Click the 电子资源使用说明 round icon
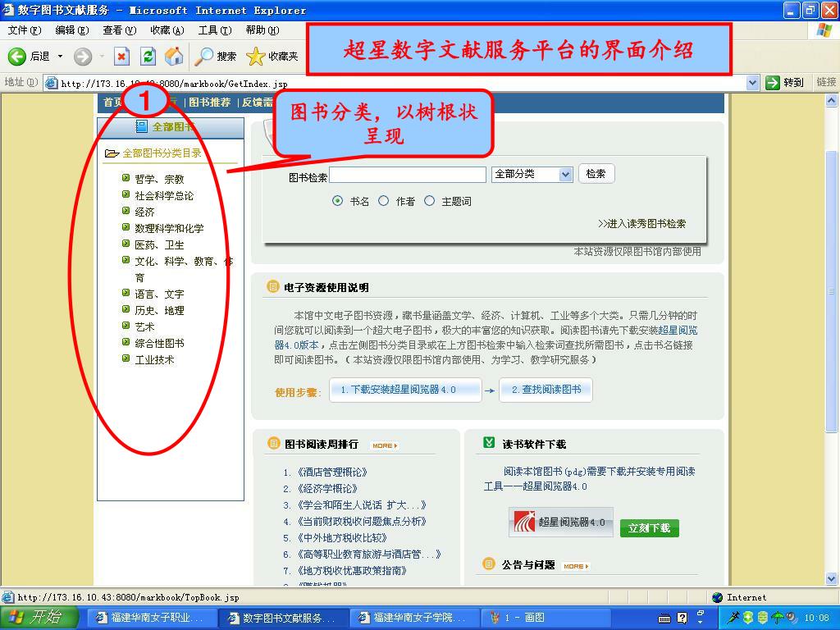 pyautogui.click(x=272, y=286)
